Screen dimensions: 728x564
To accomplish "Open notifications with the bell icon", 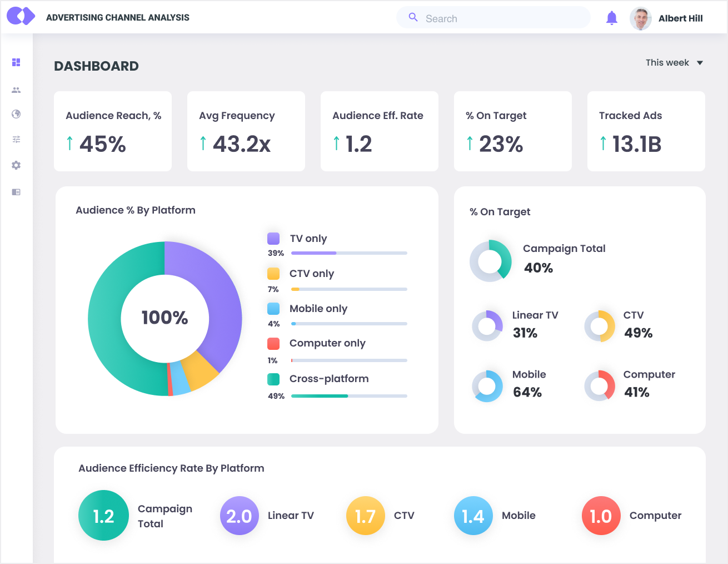I will [611, 18].
